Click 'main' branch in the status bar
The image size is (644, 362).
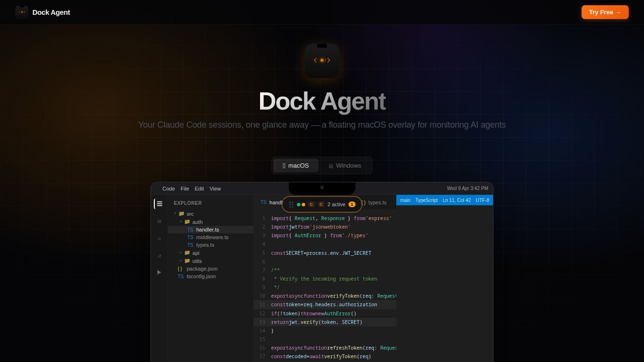(x=405, y=200)
